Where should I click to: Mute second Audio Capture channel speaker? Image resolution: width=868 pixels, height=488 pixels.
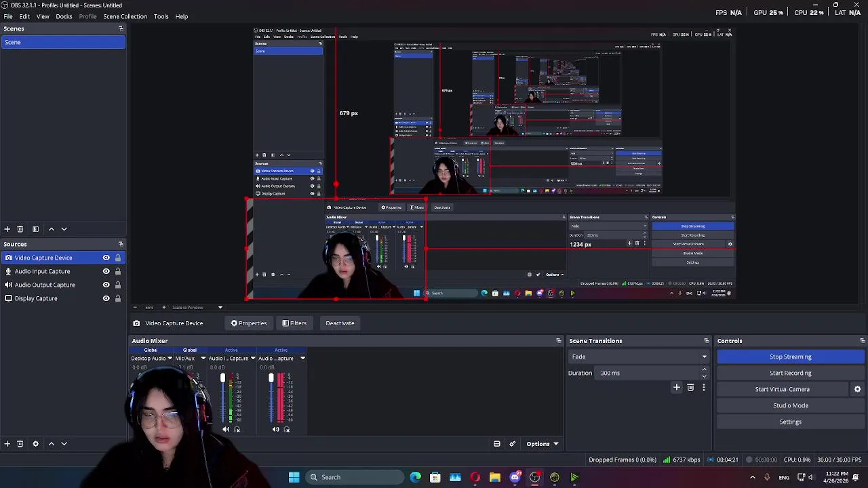pos(275,429)
